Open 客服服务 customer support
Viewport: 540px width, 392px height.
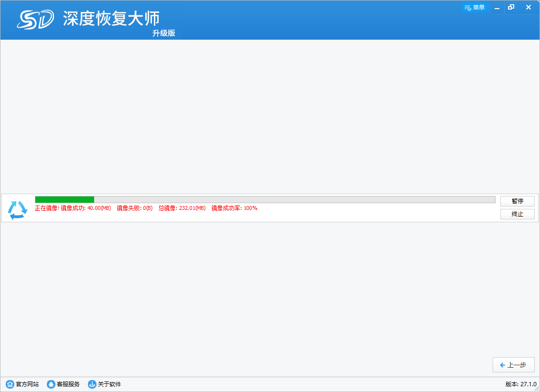pos(64,384)
